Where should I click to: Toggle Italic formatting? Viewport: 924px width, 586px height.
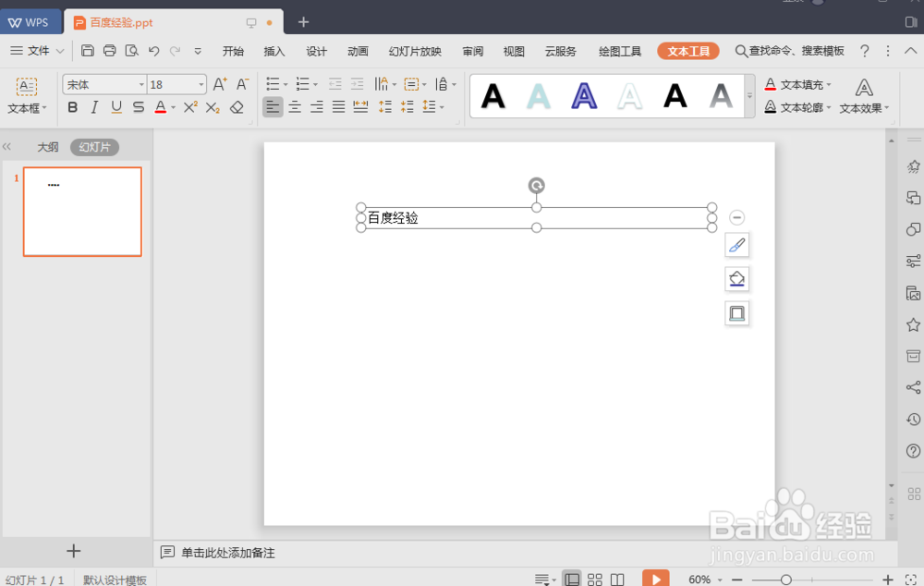94,107
